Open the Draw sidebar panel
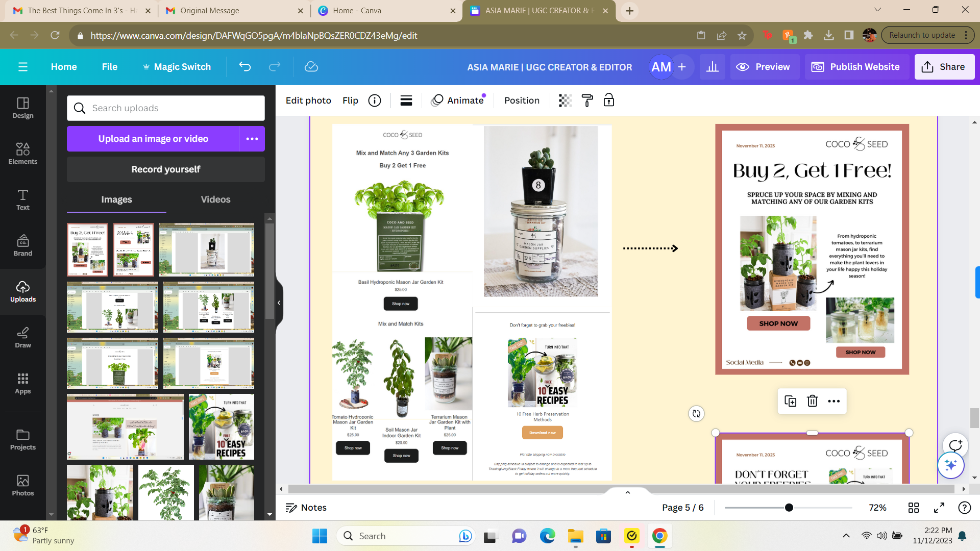Image resolution: width=980 pixels, height=551 pixels. (x=23, y=337)
